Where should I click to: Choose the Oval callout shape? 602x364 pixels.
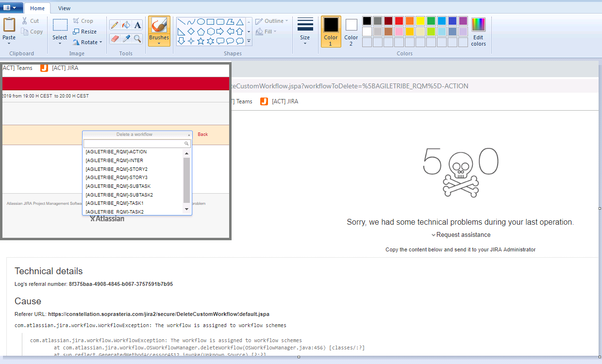[230, 41]
